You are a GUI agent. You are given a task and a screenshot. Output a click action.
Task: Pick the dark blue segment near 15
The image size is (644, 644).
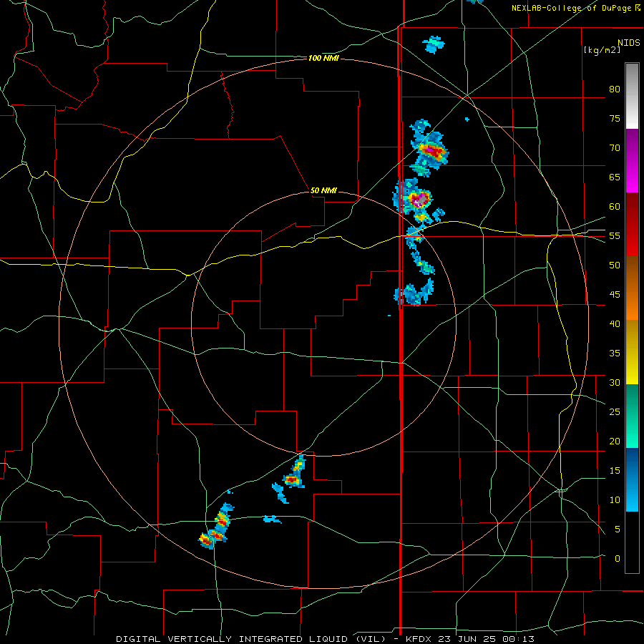coord(632,464)
